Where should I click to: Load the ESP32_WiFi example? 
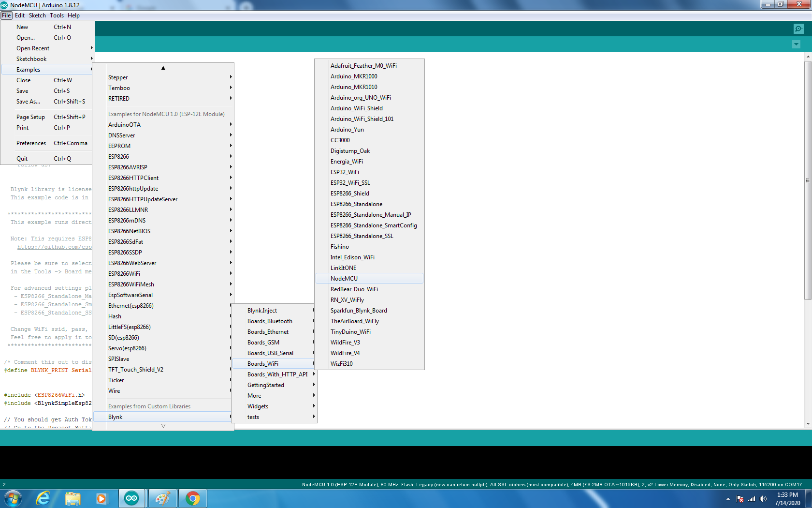coord(369,172)
